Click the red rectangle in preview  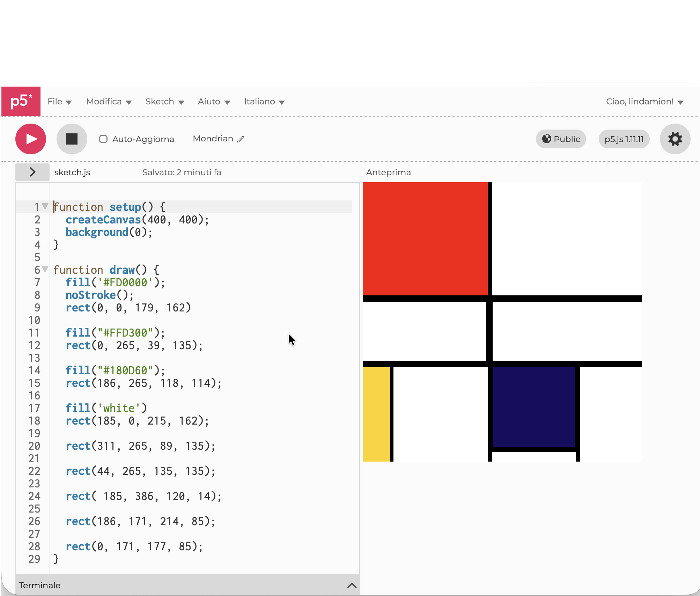[x=425, y=238]
